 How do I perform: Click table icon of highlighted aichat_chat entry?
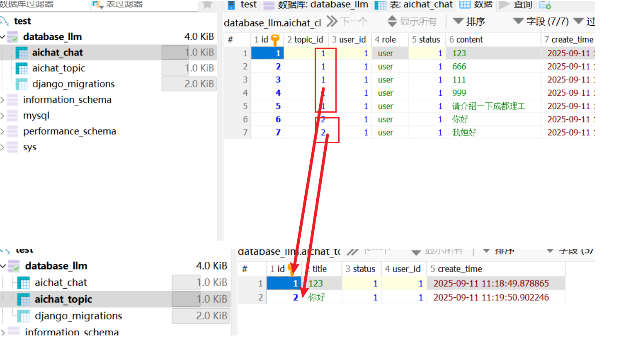click(x=22, y=53)
